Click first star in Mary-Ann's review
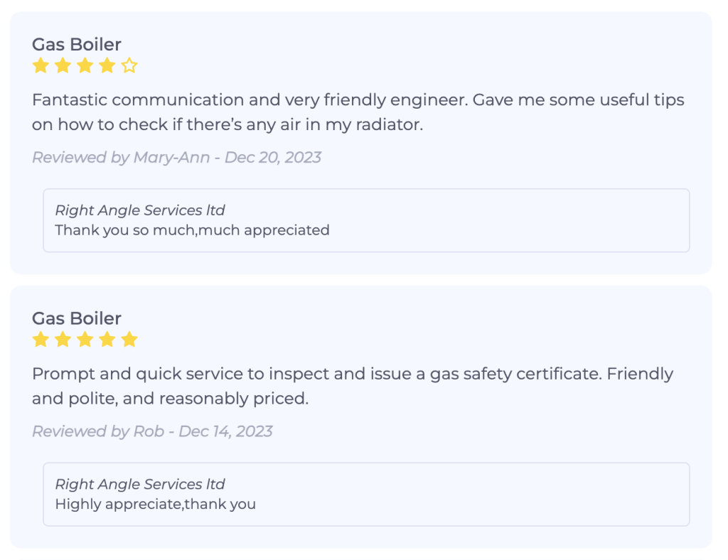 (41, 66)
